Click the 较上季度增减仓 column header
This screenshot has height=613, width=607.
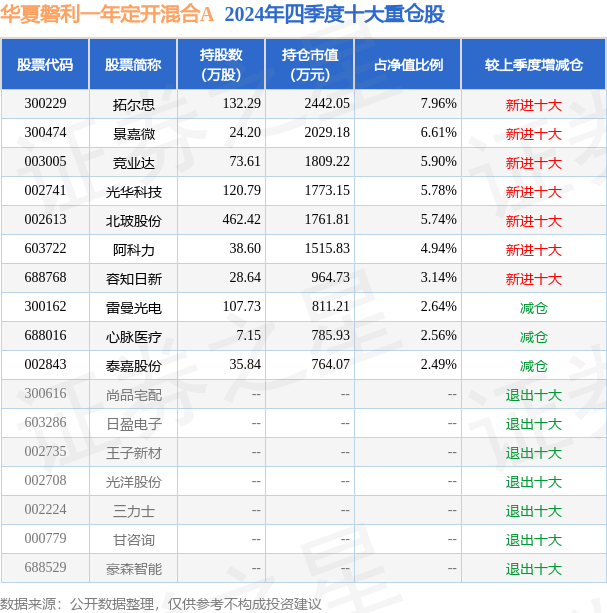tap(534, 65)
